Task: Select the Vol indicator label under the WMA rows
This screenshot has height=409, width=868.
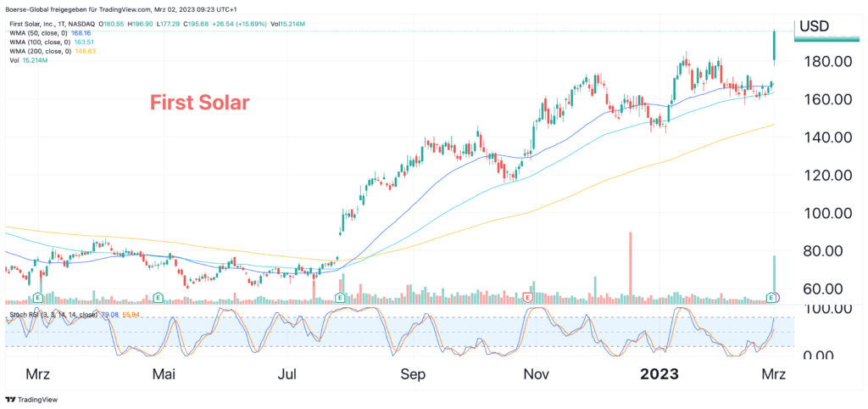Action: 13,60
